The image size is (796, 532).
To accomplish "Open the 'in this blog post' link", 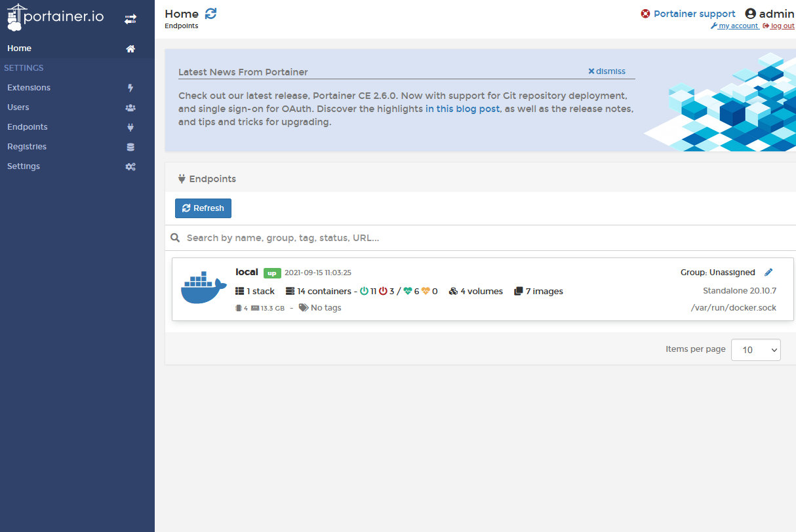I will pyautogui.click(x=462, y=109).
